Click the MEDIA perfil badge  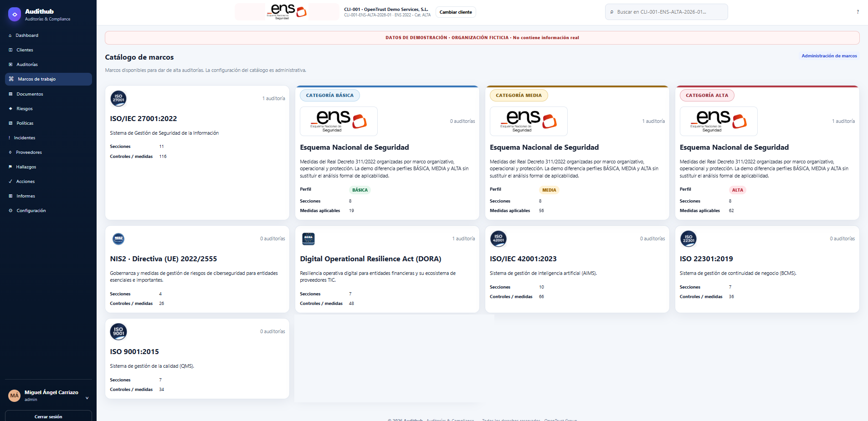(549, 190)
